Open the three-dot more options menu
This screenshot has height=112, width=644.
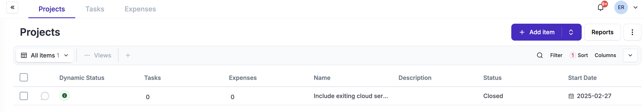pos(632,32)
